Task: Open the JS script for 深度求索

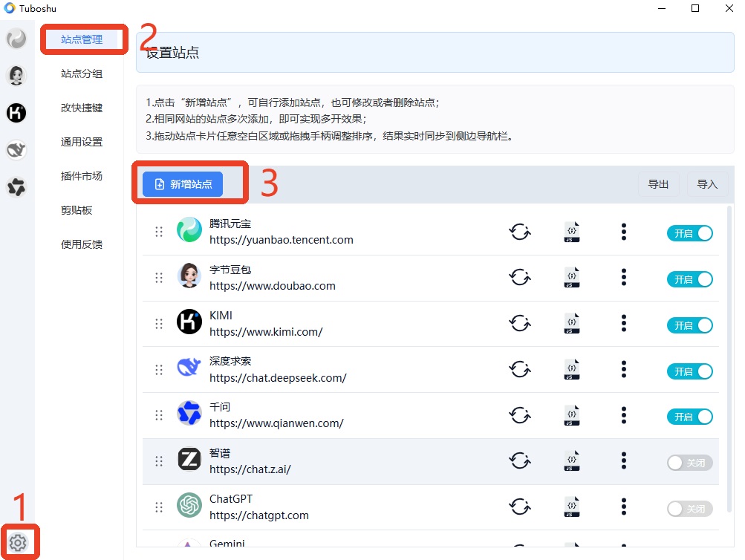Action: (x=572, y=369)
